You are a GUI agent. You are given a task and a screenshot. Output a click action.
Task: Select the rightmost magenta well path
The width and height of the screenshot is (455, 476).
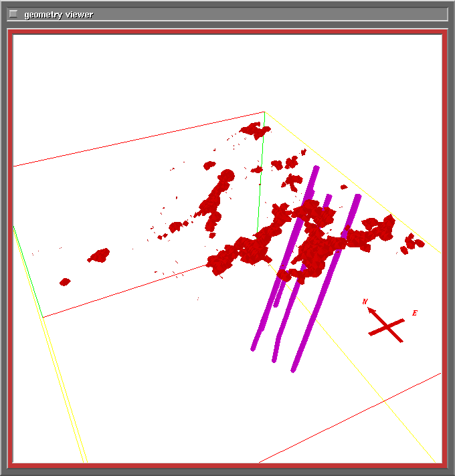pos(326,283)
